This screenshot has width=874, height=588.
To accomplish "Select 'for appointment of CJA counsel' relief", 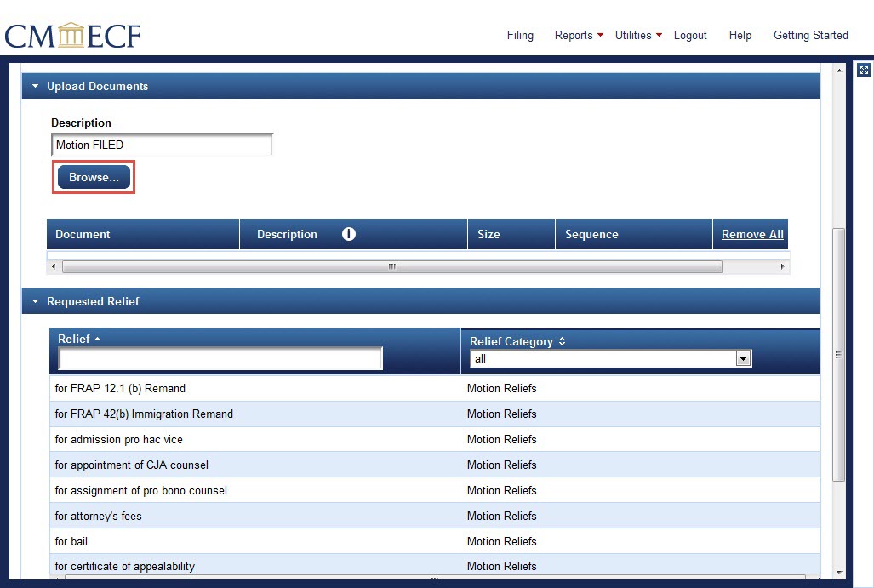I will click(132, 465).
